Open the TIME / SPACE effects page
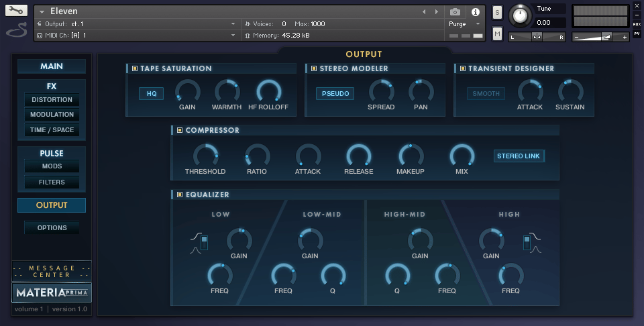The width and height of the screenshot is (644, 326). [52, 130]
